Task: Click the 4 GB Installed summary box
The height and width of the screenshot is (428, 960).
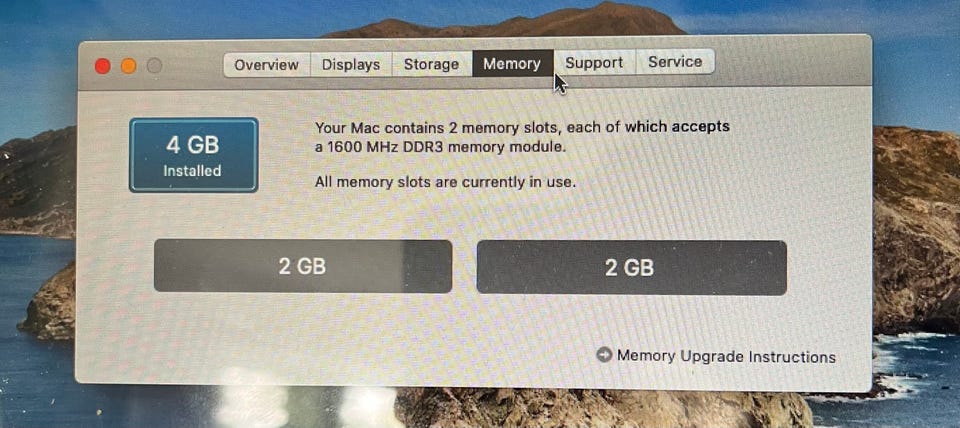Action: pyautogui.click(x=193, y=155)
